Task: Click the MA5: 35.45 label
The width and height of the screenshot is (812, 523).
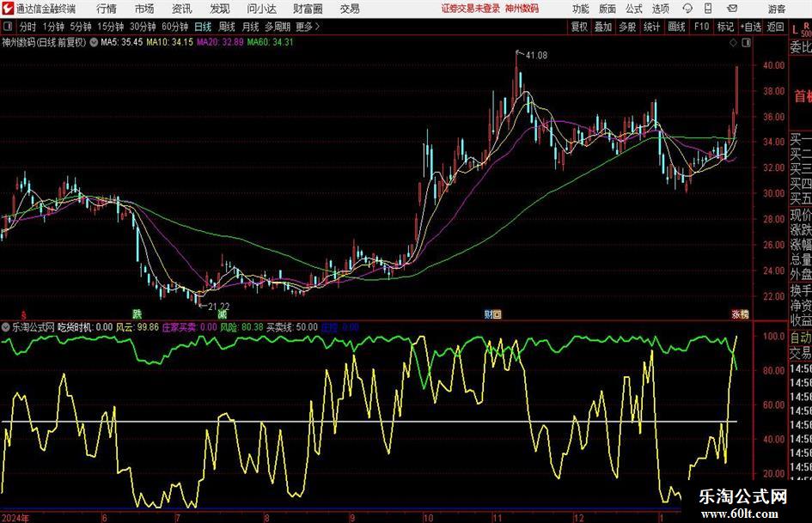Action: click(x=122, y=42)
